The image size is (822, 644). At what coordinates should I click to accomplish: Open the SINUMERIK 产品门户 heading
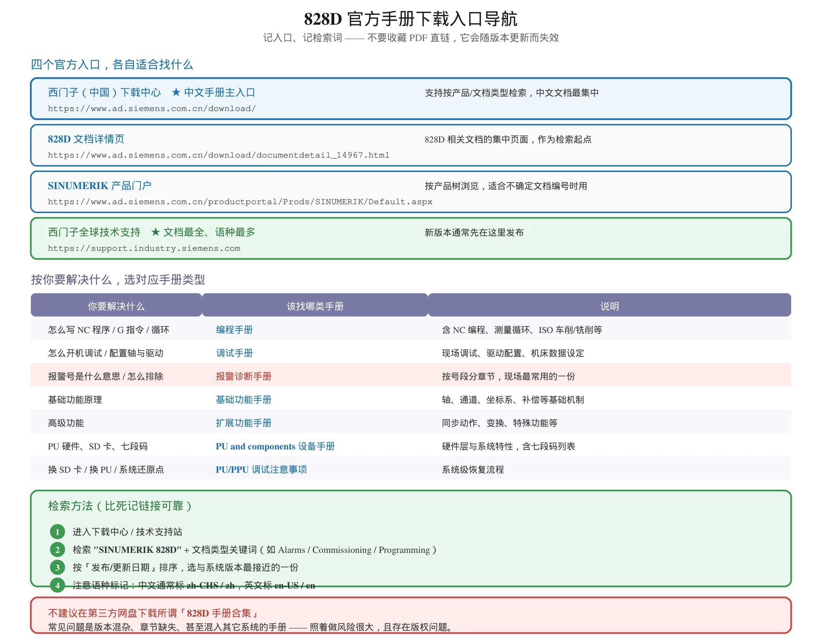click(x=100, y=186)
